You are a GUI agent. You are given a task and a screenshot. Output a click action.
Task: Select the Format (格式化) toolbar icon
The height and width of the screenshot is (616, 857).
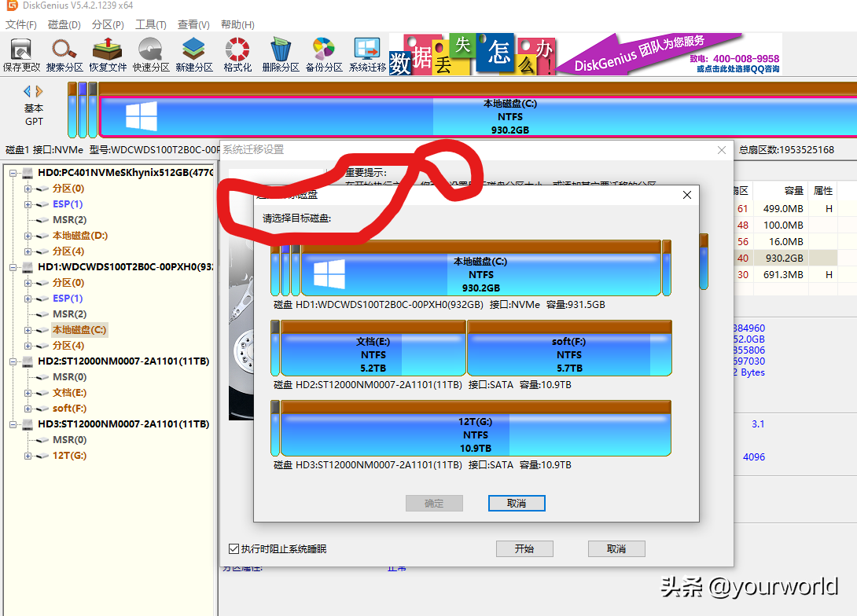pyautogui.click(x=237, y=55)
